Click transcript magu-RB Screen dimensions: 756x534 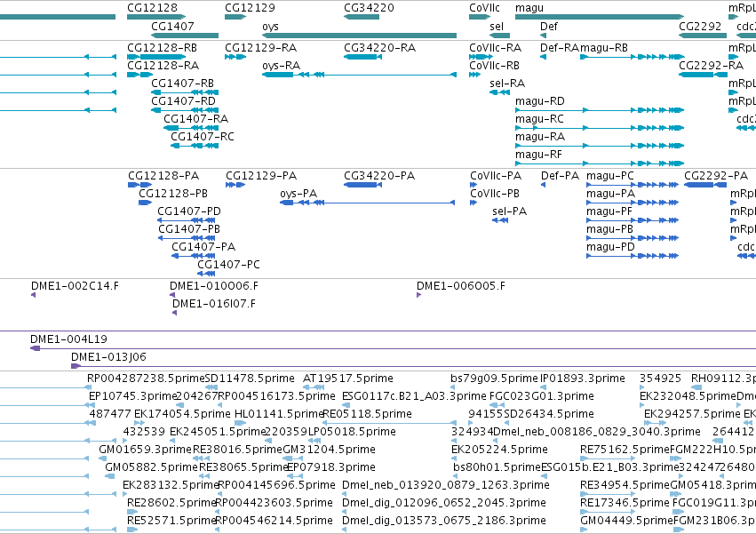pos(604,48)
